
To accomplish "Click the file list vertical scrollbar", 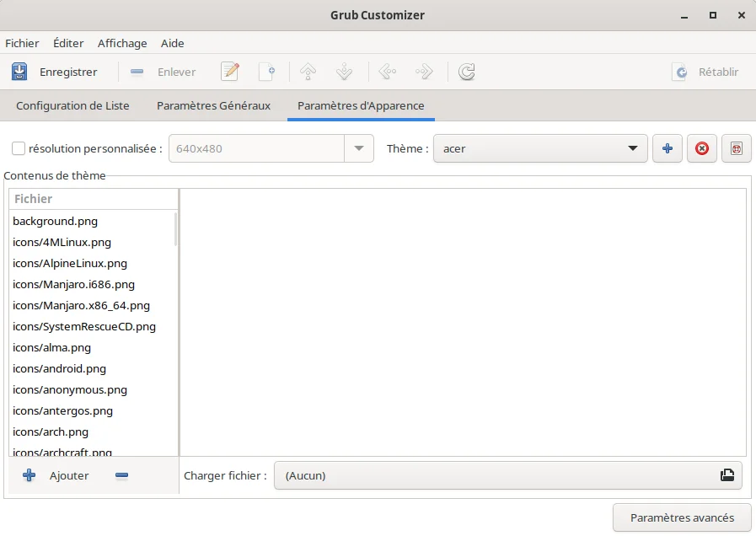I will click(175, 230).
